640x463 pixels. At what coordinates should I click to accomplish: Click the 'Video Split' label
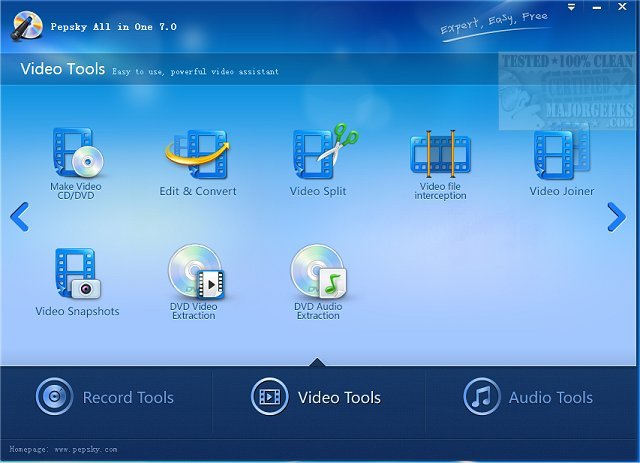click(318, 191)
